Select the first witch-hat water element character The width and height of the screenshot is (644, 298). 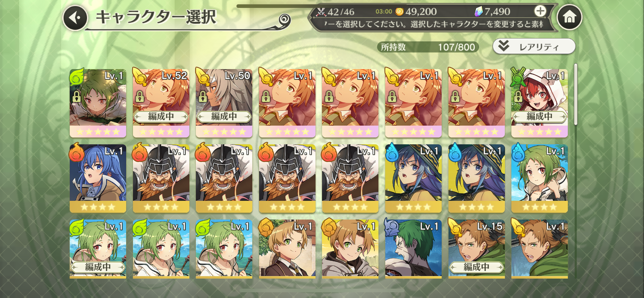(x=413, y=179)
